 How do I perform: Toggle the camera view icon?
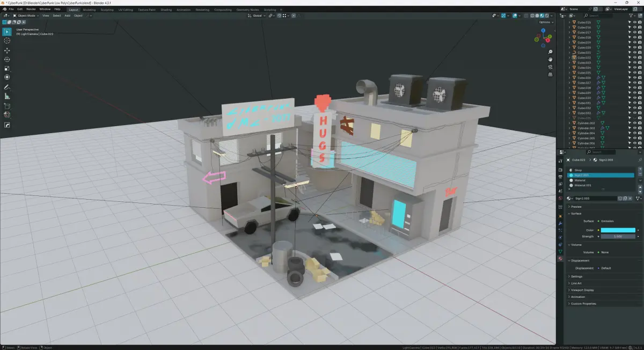551,67
